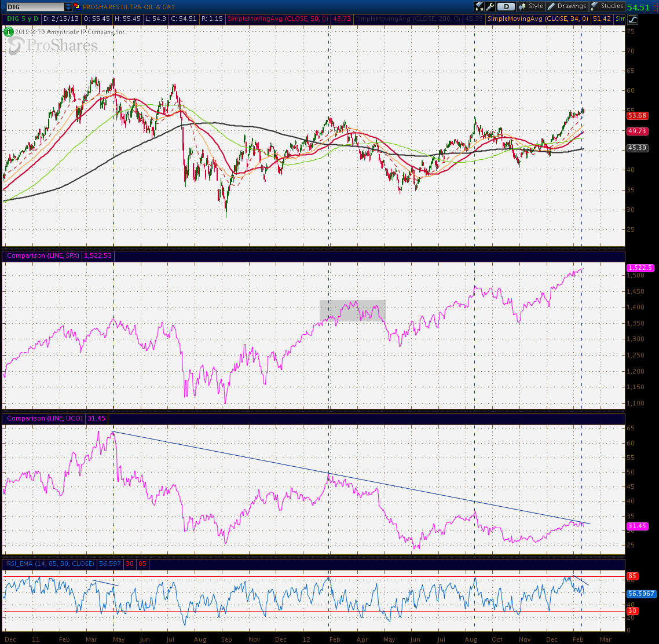Click the DIG symbol input field
Image resolution: width=659 pixels, height=644 pixels.
click(x=35, y=7)
